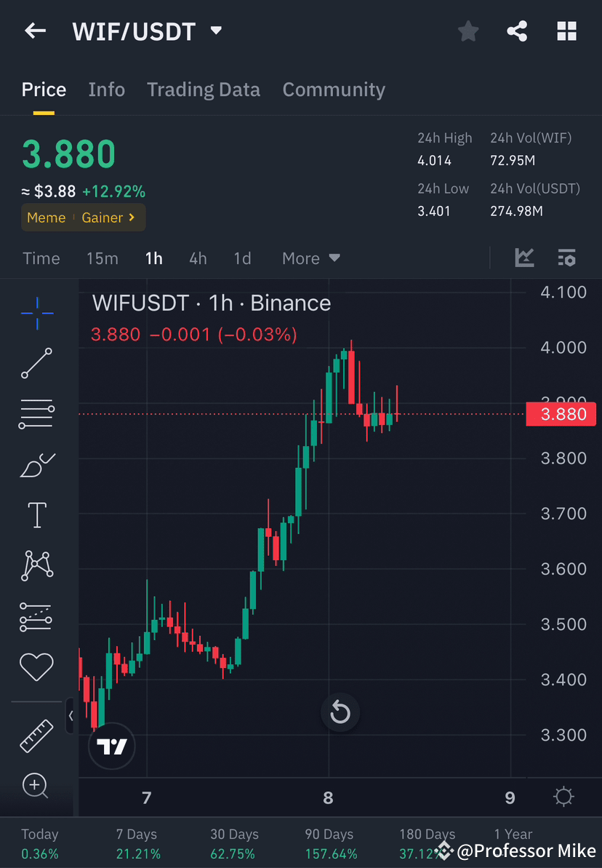The height and width of the screenshot is (868, 602).
Task: Expand the WIF/USDT pair selector
Action: [x=215, y=31]
